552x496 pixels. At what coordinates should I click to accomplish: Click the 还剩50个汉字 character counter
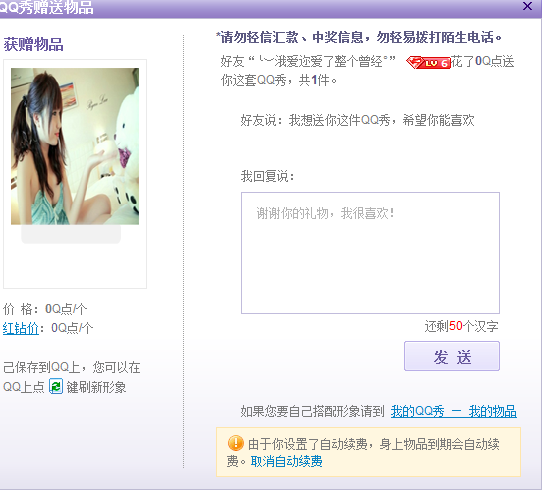(x=461, y=326)
